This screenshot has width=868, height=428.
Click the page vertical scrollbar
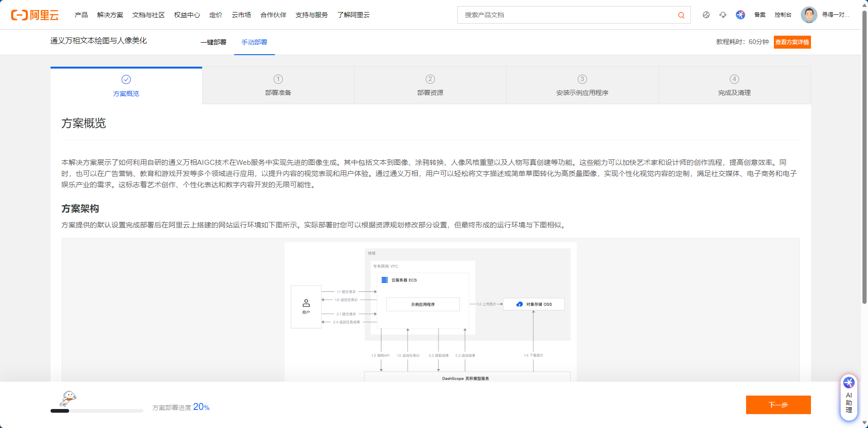864,157
